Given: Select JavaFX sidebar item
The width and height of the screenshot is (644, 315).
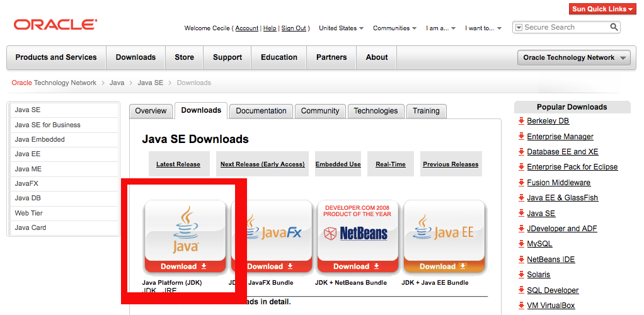Looking at the screenshot, I should click(x=63, y=183).
